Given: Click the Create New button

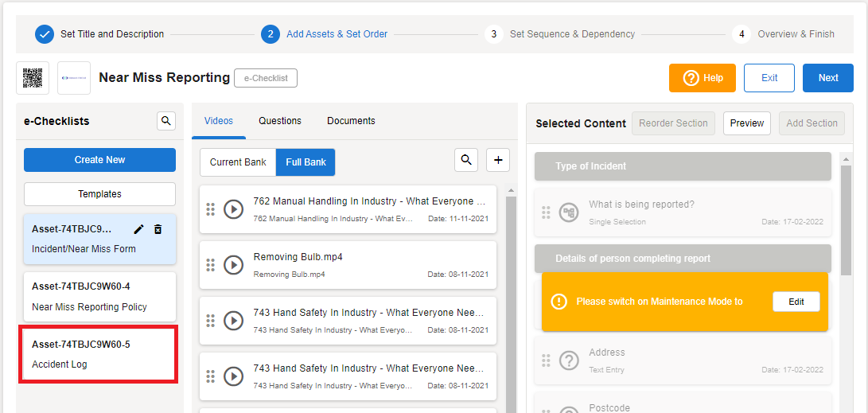Looking at the screenshot, I should (x=99, y=160).
